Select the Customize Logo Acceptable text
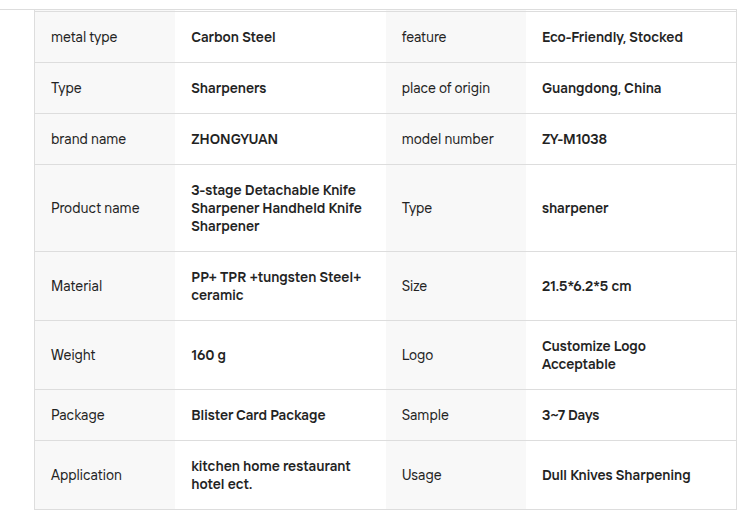Viewport: 737px width, 515px height. (593, 355)
